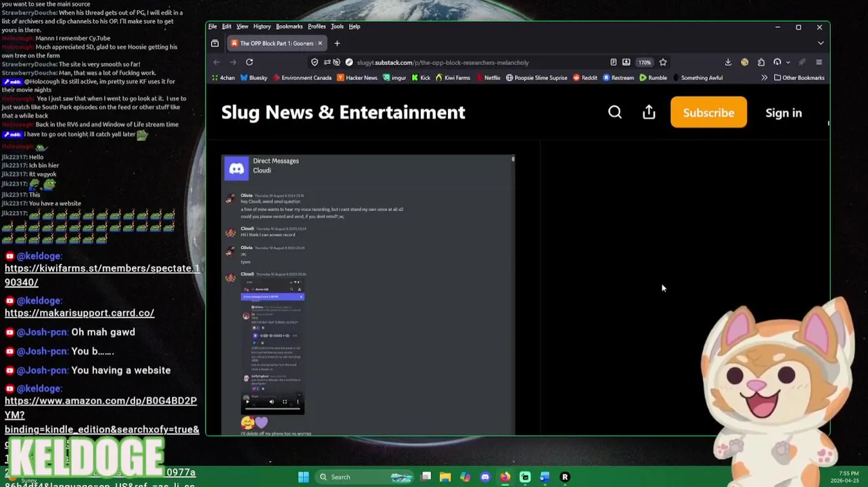Open the 4chan bookmark
The height and width of the screenshot is (487, 868).
223,78
